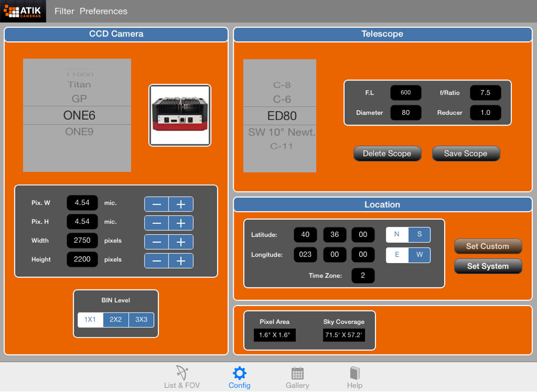Choose Titan in camera picker

point(79,84)
